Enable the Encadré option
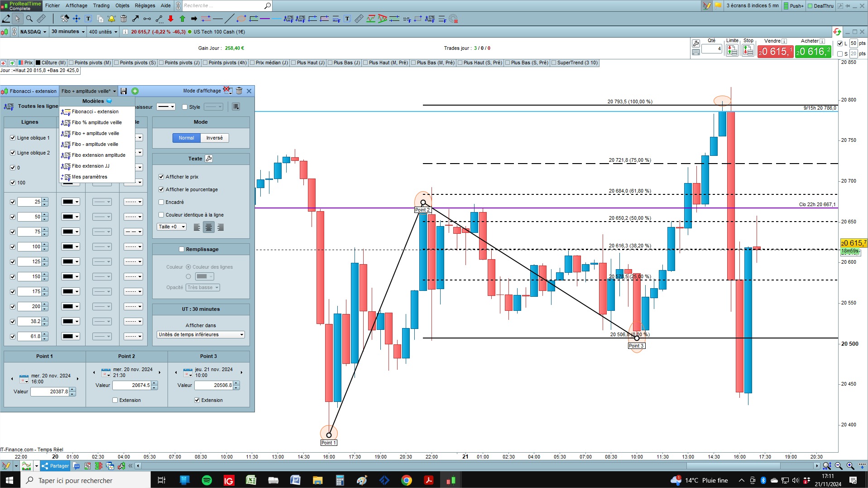The height and width of the screenshot is (488, 868). pyautogui.click(x=161, y=202)
